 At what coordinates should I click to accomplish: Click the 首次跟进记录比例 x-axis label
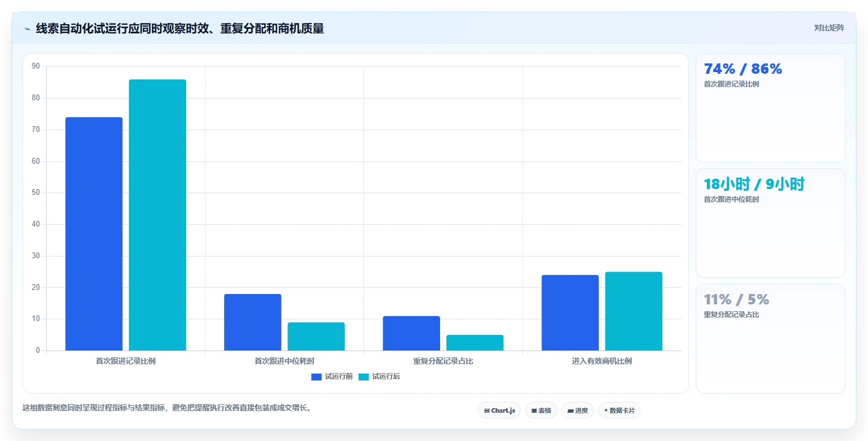tap(126, 361)
